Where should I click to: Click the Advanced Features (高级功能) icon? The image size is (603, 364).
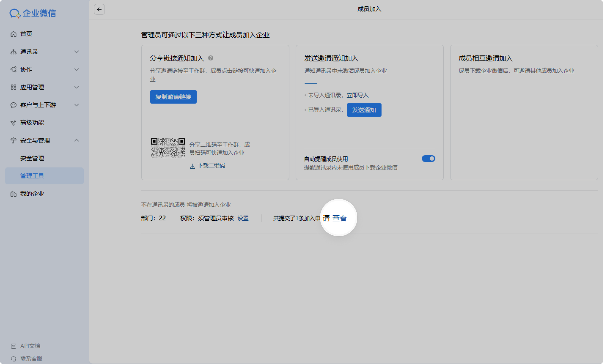pos(14,123)
